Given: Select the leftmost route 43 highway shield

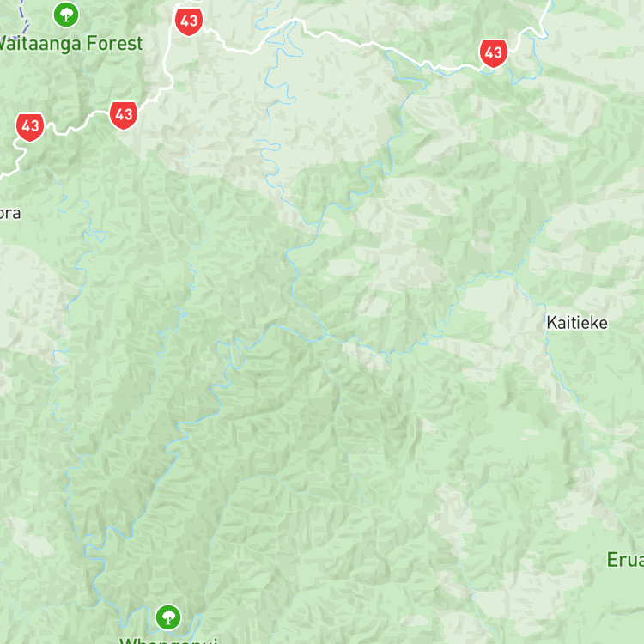Looking at the screenshot, I should click(30, 127).
